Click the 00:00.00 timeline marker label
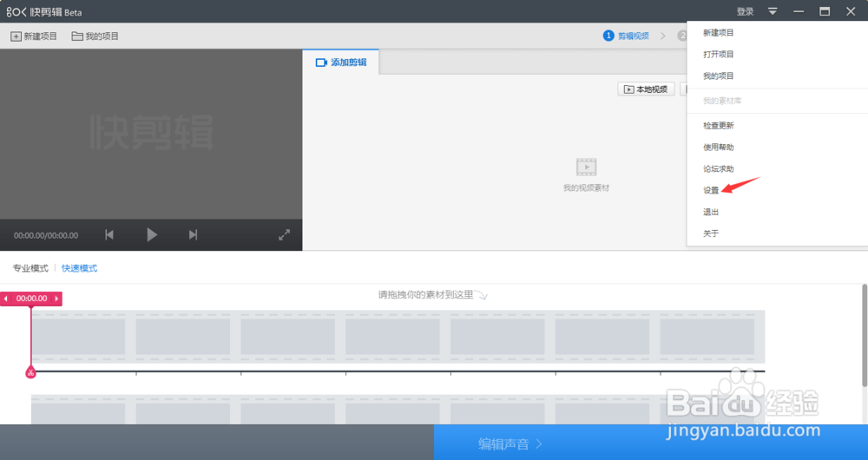868x460 pixels. 31,299
